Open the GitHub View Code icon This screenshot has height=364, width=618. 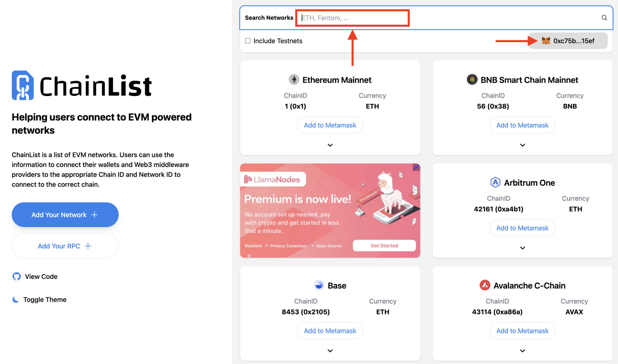pyautogui.click(x=17, y=276)
